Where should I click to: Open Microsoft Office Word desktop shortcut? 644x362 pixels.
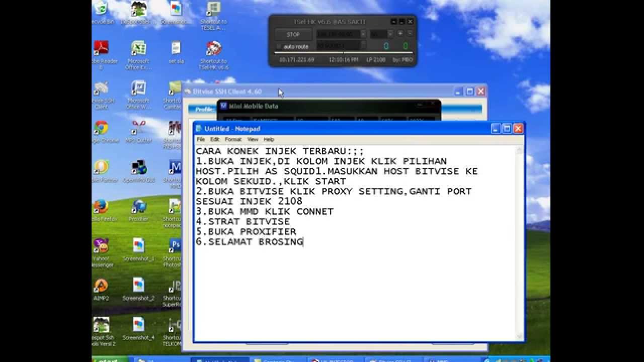pyautogui.click(x=138, y=94)
